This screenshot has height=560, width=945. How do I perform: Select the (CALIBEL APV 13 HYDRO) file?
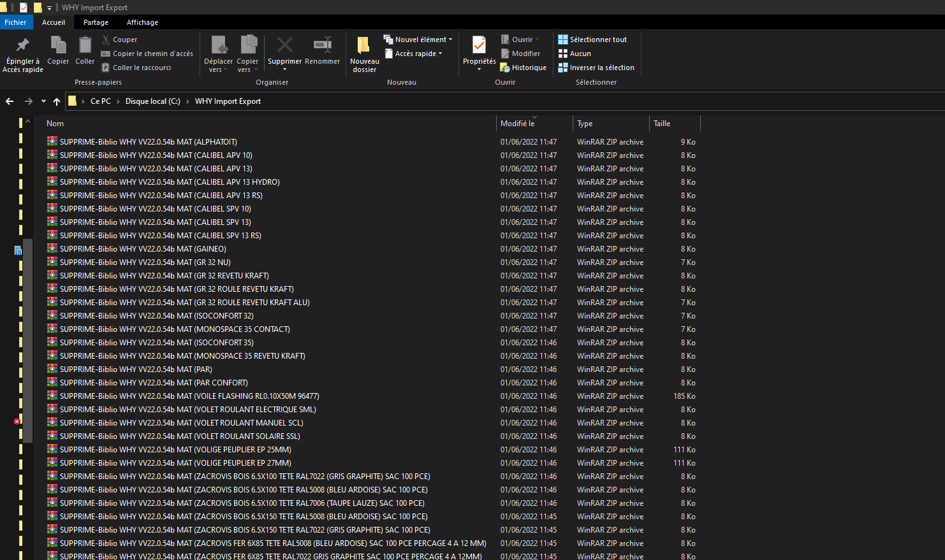pyautogui.click(x=170, y=182)
